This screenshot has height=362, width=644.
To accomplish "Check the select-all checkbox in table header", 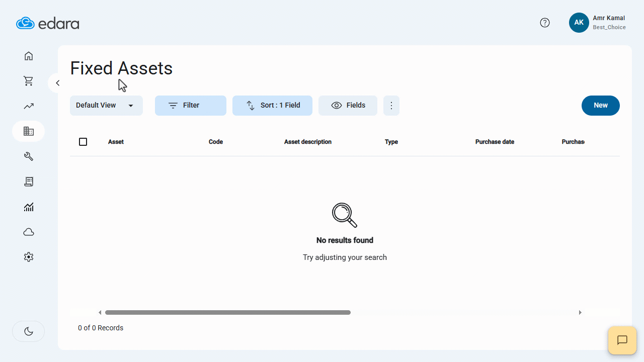I will pyautogui.click(x=83, y=142).
